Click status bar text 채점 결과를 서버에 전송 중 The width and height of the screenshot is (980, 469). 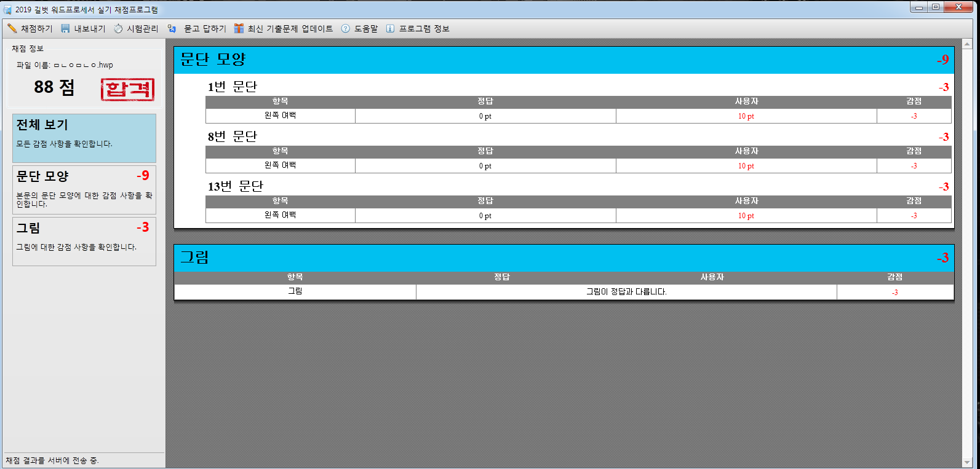click(x=52, y=460)
